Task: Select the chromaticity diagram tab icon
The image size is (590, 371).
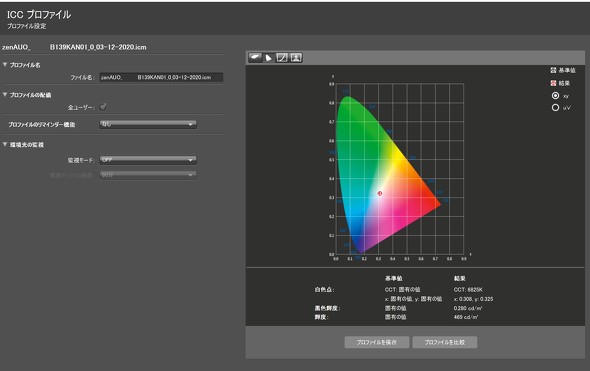Action: (269, 58)
